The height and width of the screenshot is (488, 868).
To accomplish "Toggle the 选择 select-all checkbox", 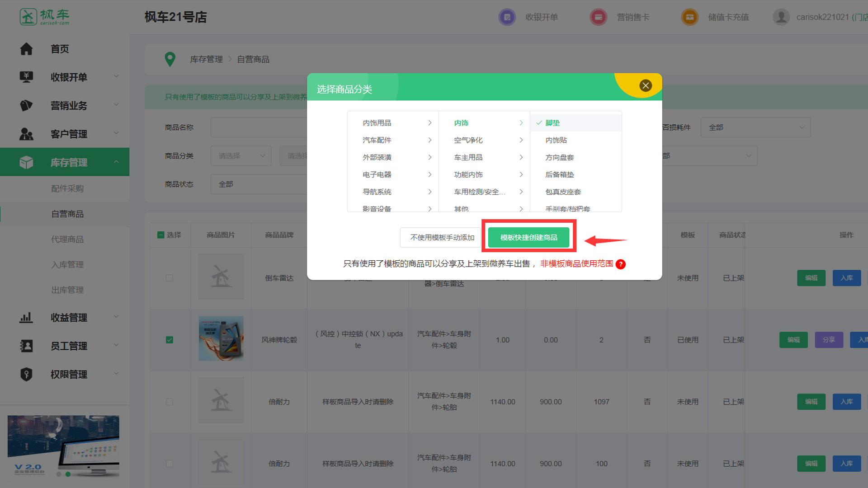I will (x=161, y=235).
